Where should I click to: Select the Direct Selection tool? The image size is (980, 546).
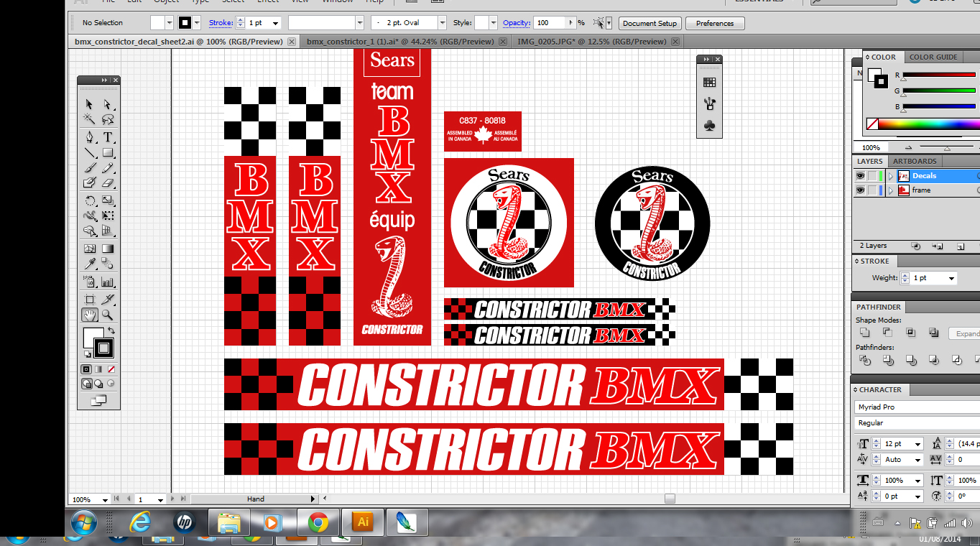(x=108, y=104)
